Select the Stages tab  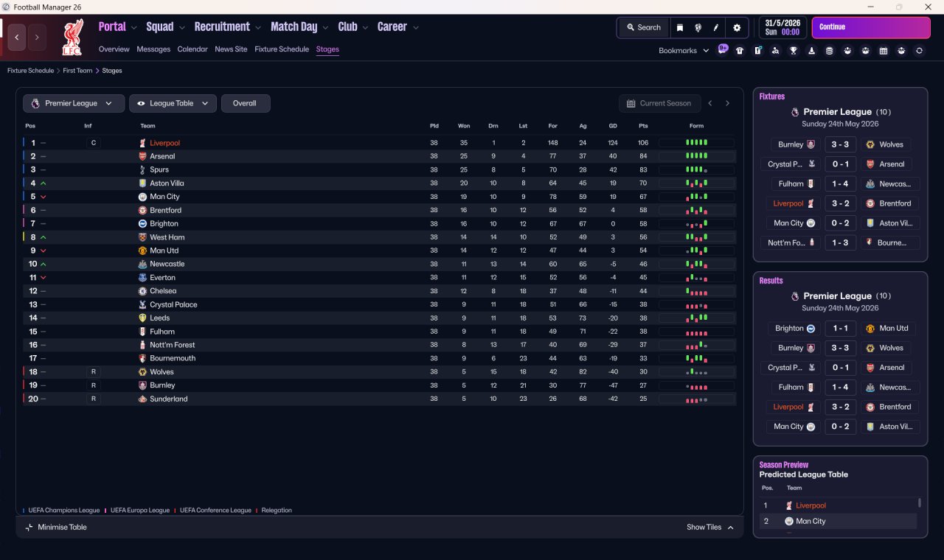(x=327, y=49)
